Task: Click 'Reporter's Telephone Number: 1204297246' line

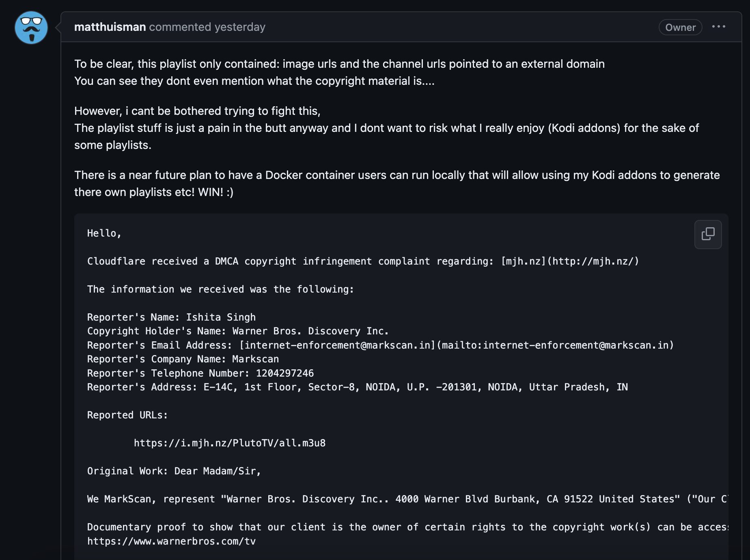Action: (x=200, y=373)
